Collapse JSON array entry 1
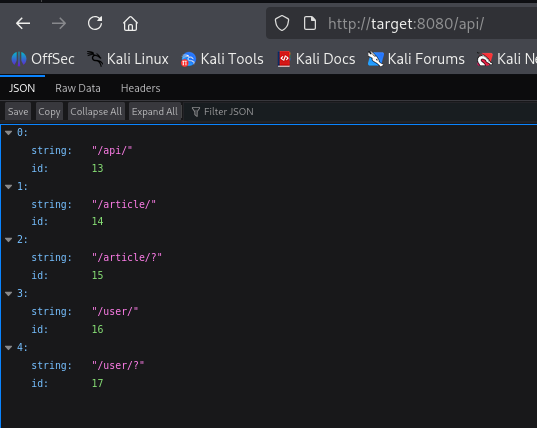Screen dimensions: 537x428 point(9,187)
